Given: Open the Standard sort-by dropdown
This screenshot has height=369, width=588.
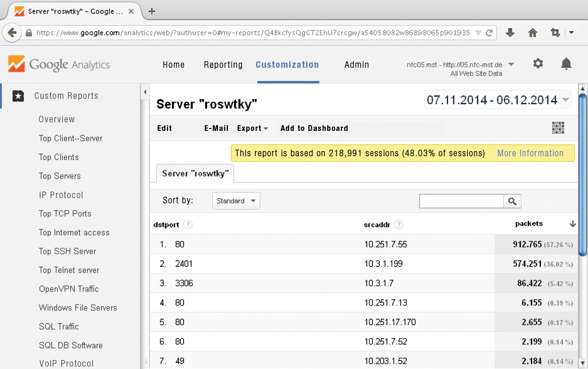Looking at the screenshot, I should coord(236,201).
